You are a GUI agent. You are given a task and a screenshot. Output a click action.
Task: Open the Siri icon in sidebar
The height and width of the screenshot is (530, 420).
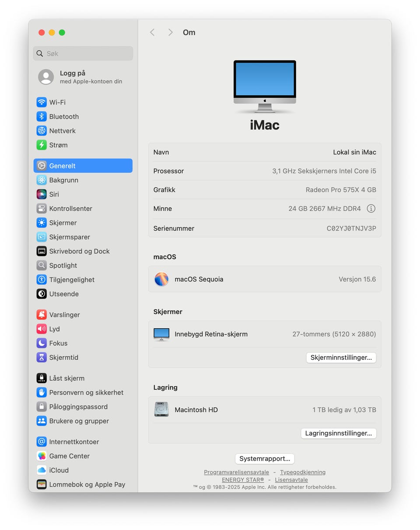pos(42,194)
